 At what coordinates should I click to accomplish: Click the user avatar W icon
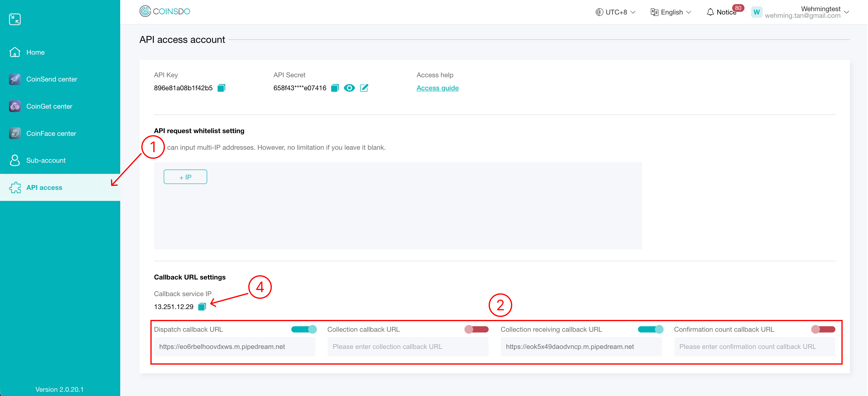point(757,12)
